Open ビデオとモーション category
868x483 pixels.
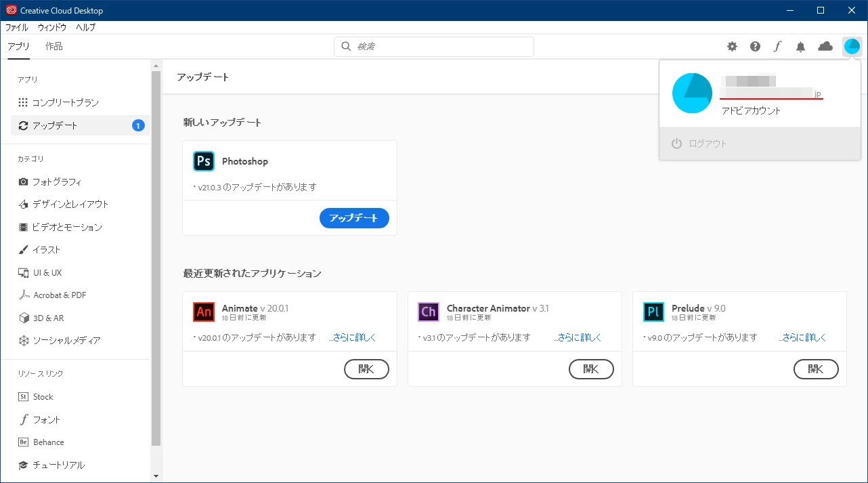(60, 227)
